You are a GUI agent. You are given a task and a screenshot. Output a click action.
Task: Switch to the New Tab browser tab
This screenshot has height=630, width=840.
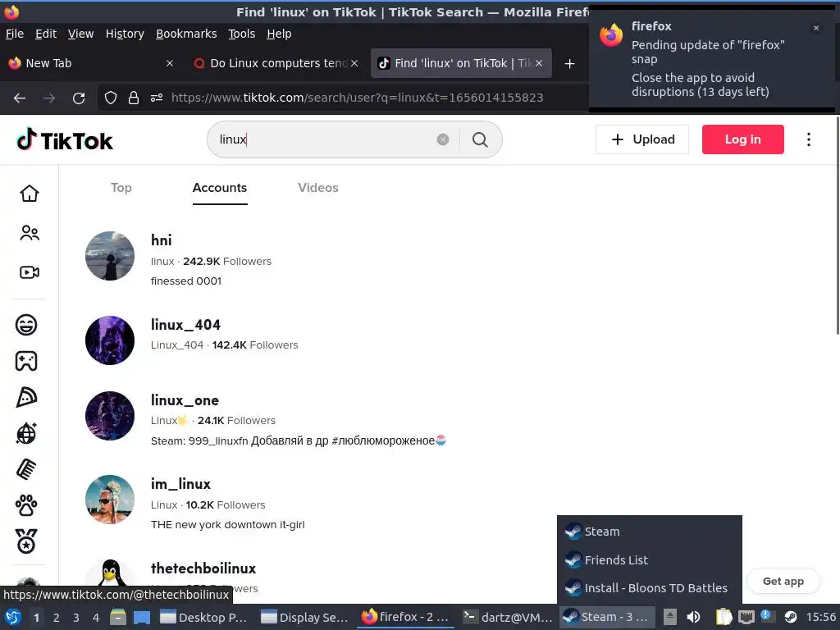coord(91,63)
